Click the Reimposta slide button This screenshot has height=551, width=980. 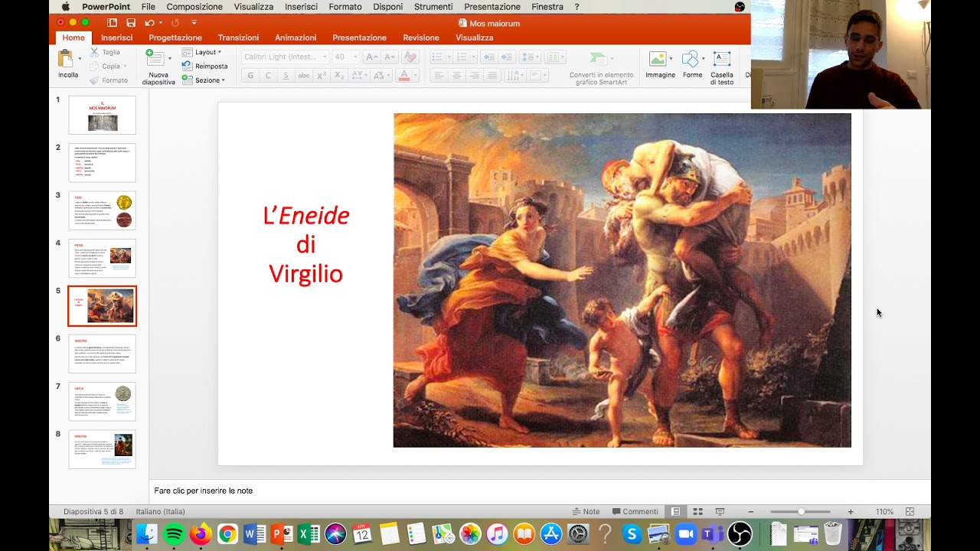click(205, 66)
